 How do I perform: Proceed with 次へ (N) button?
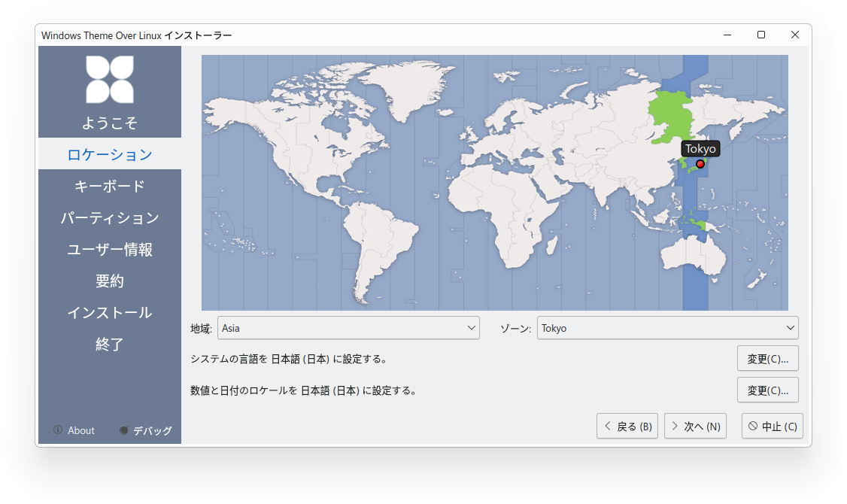(695, 427)
